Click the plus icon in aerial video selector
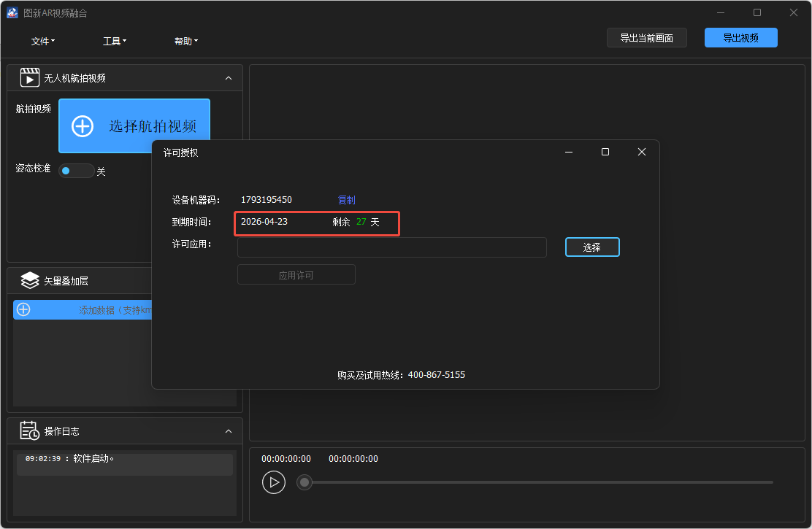812x529 pixels. click(83, 126)
